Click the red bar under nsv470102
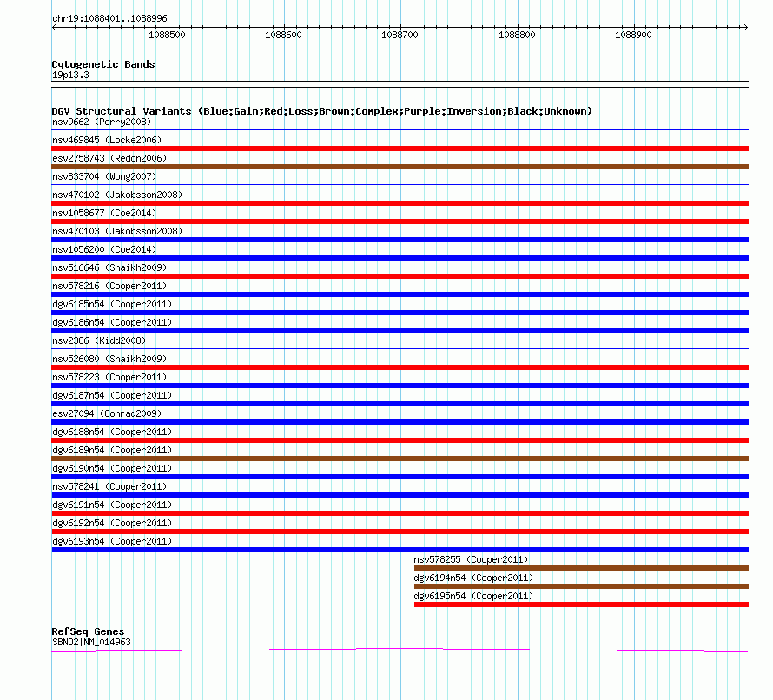Image resolution: width=773 pixels, height=700 pixels. [400, 203]
